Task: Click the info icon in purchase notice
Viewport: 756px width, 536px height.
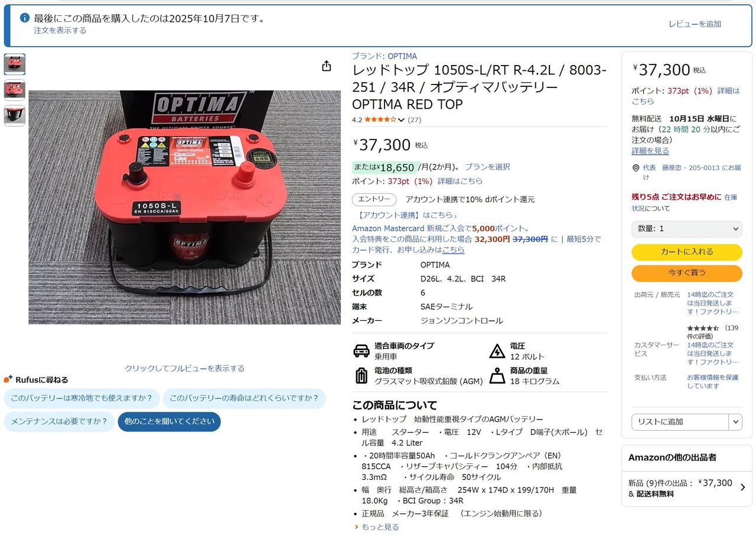Action: (x=25, y=18)
